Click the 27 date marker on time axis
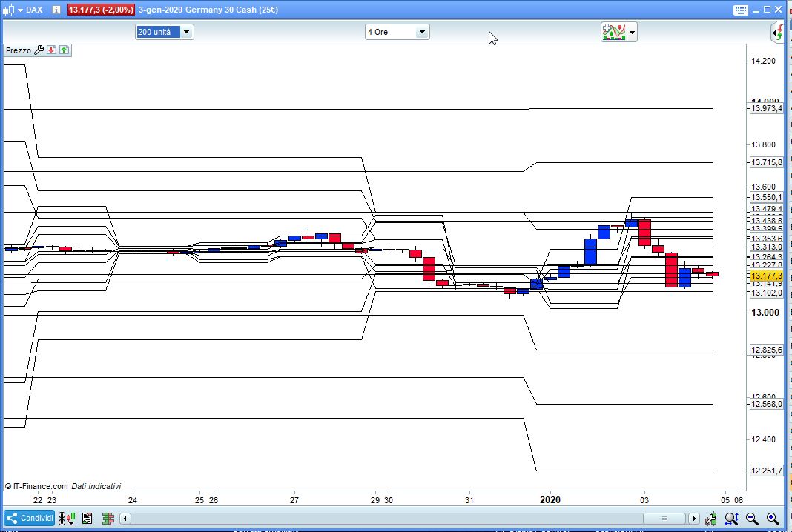The height and width of the screenshot is (532, 792). pyautogui.click(x=294, y=500)
